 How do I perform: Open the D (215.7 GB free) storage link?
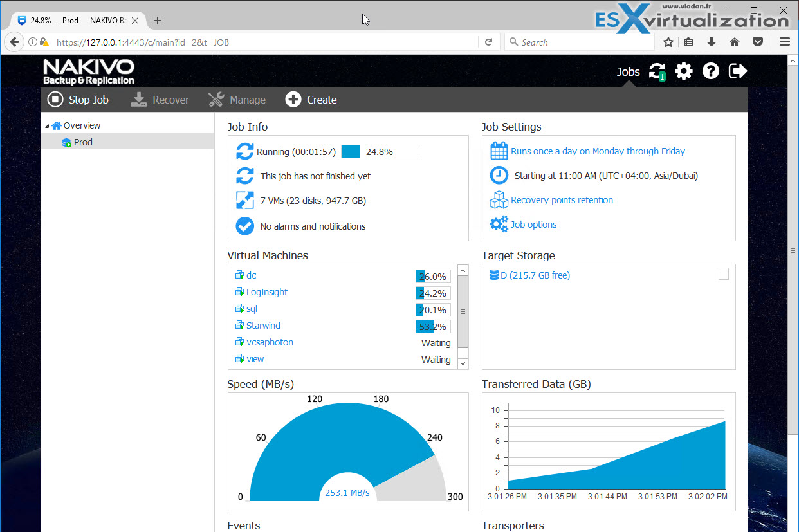[x=535, y=275]
